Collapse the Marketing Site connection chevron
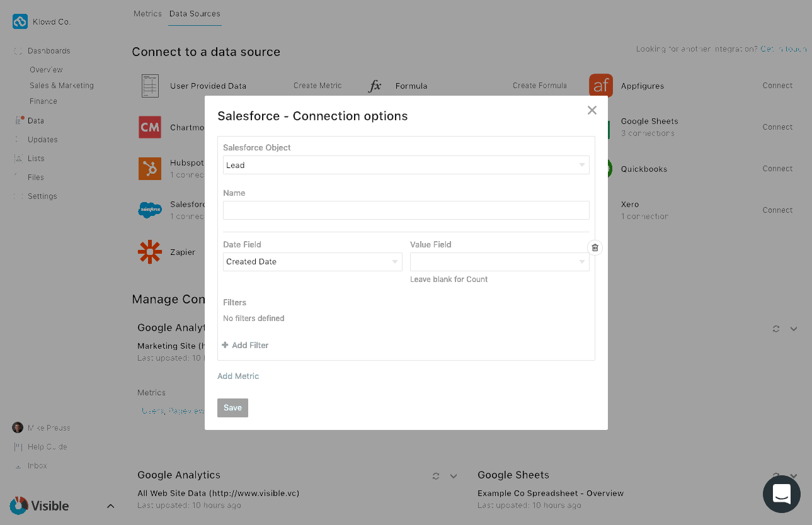The height and width of the screenshot is (525, 812). (794, 329)
